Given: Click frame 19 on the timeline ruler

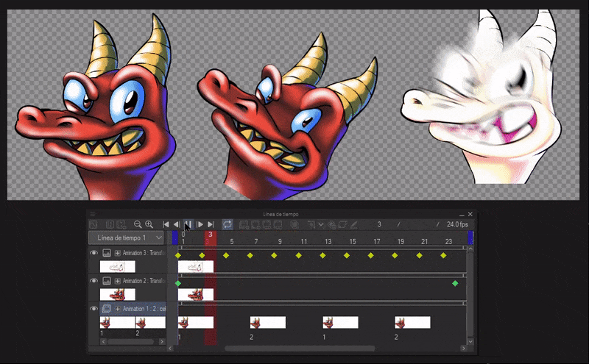Looking at the screenshot, I should (x=401, y=242).
